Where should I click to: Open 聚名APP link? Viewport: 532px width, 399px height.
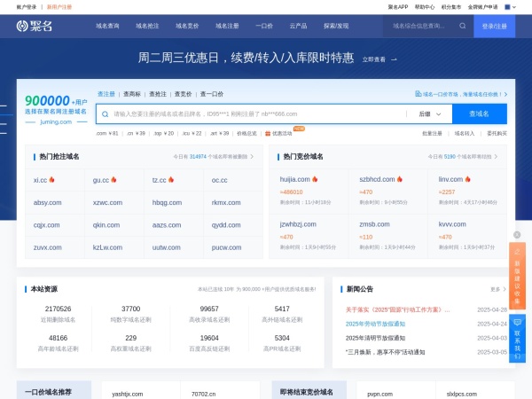398,7
